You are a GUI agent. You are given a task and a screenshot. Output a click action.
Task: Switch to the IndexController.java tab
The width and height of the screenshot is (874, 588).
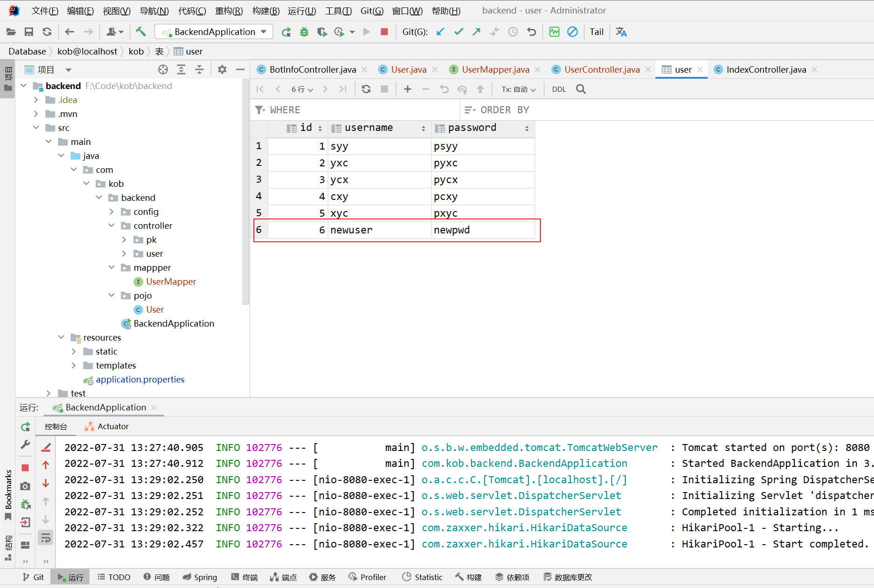[x=766, y=69]
